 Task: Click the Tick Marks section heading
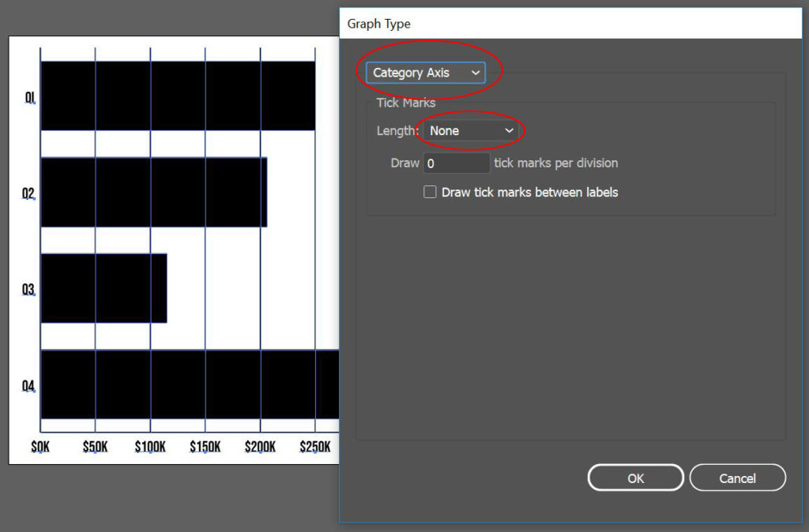tap(404, 103)
